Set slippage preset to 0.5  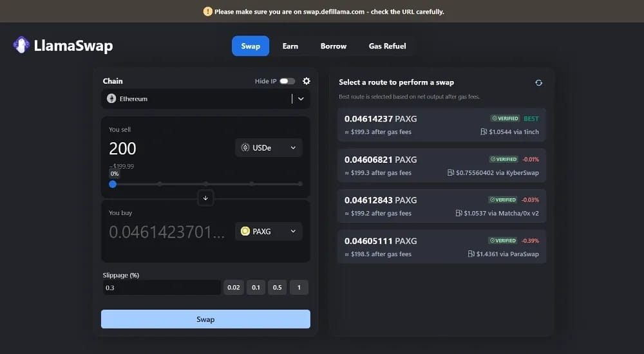point(277,288)
